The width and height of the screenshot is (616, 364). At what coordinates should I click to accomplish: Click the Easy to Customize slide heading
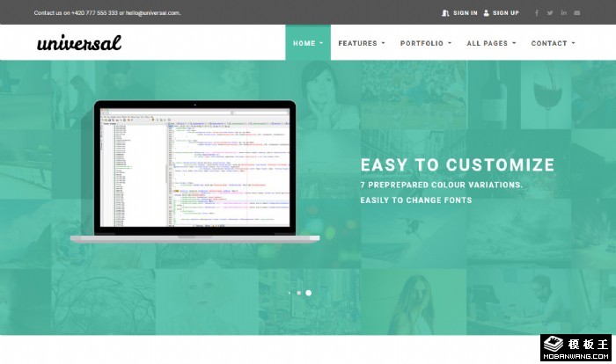pos(457,165)
